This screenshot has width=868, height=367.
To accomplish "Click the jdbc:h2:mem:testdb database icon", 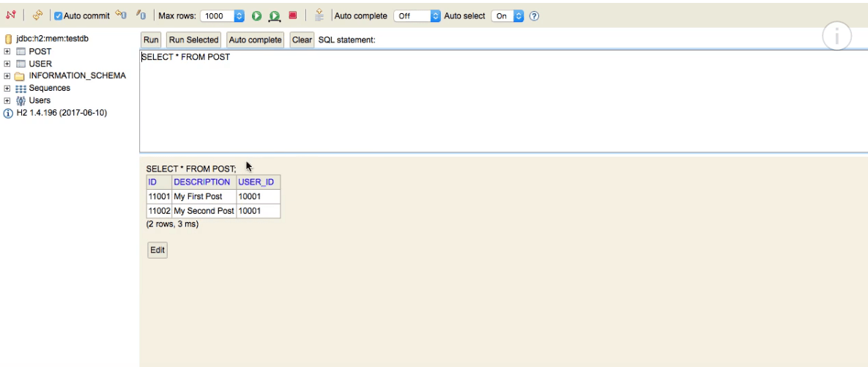I will tap(8, 39).
